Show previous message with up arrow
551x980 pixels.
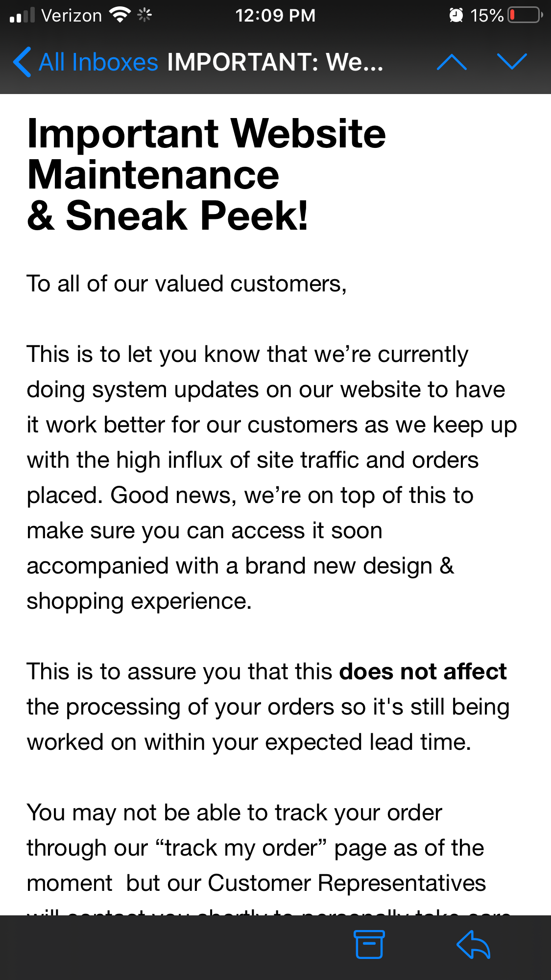pos(452,62)
